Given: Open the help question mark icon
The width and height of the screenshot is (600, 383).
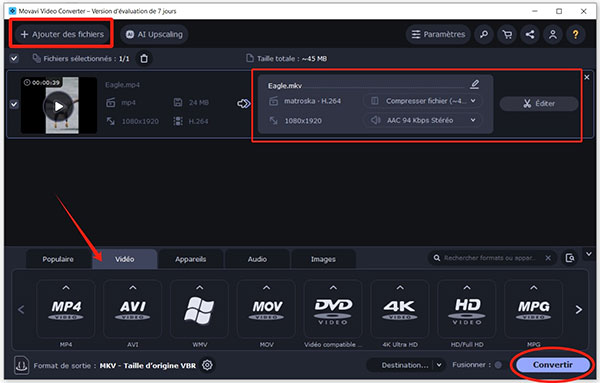Looking at the screenshot, I should [576, 34].
